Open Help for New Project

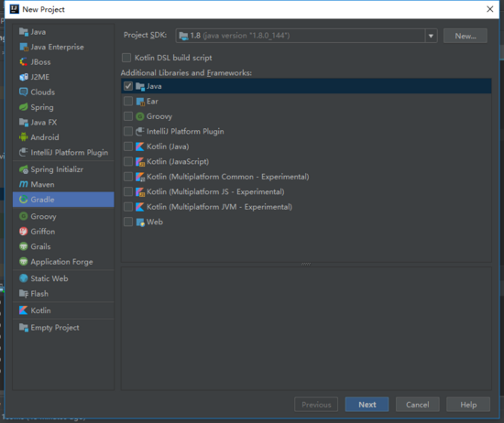tap(468, 405)
